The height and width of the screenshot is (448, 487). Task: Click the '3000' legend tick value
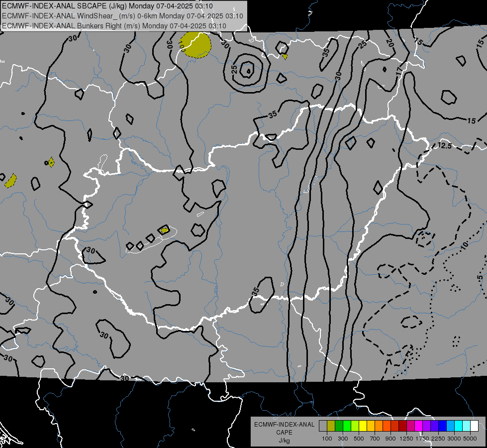pyautogui.click(x=454, y=439)
